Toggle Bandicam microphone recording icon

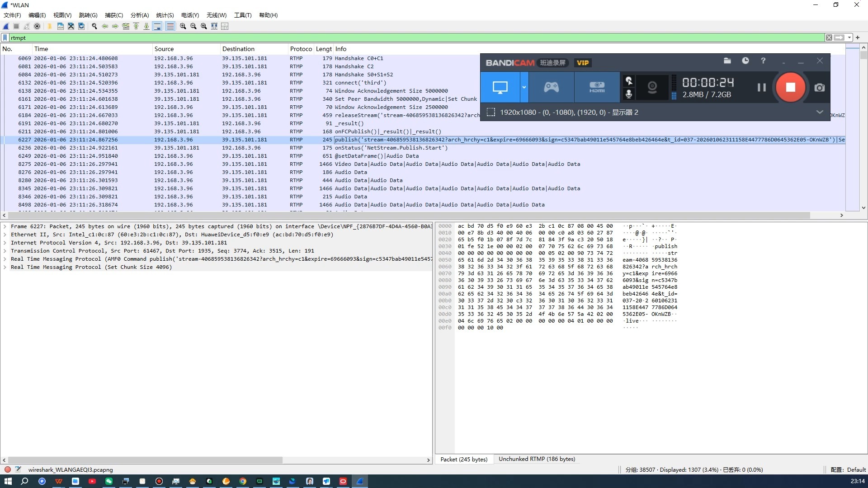pos(628,94)
